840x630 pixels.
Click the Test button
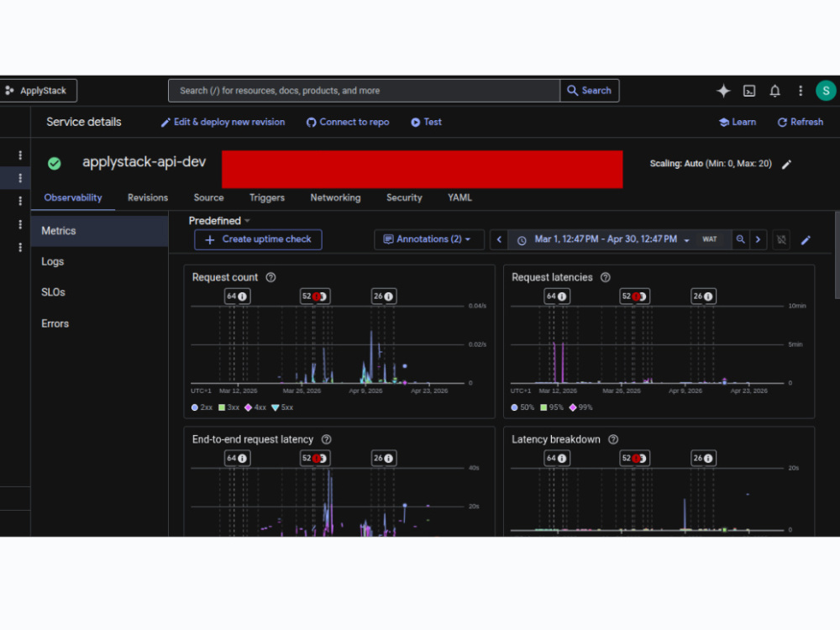coord(427,122)
